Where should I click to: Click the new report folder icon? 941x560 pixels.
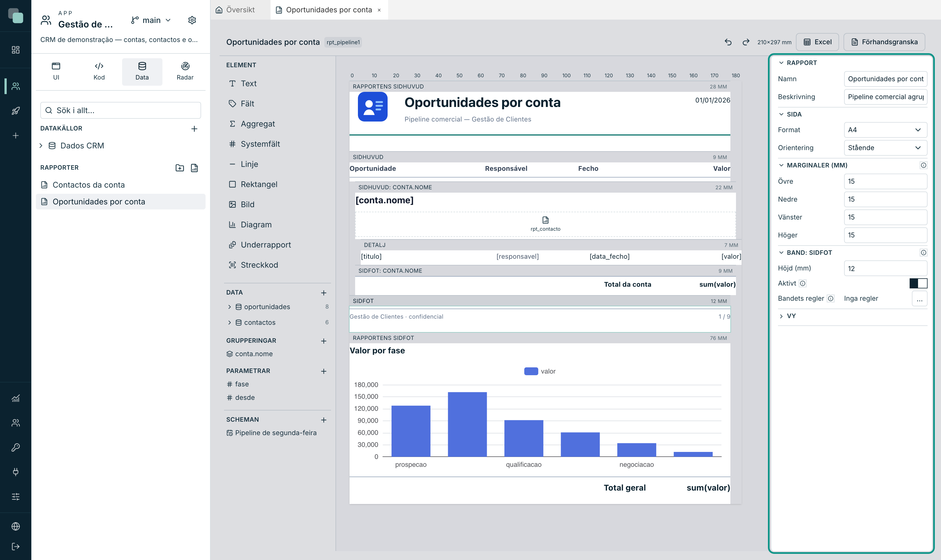pos(180,168)
